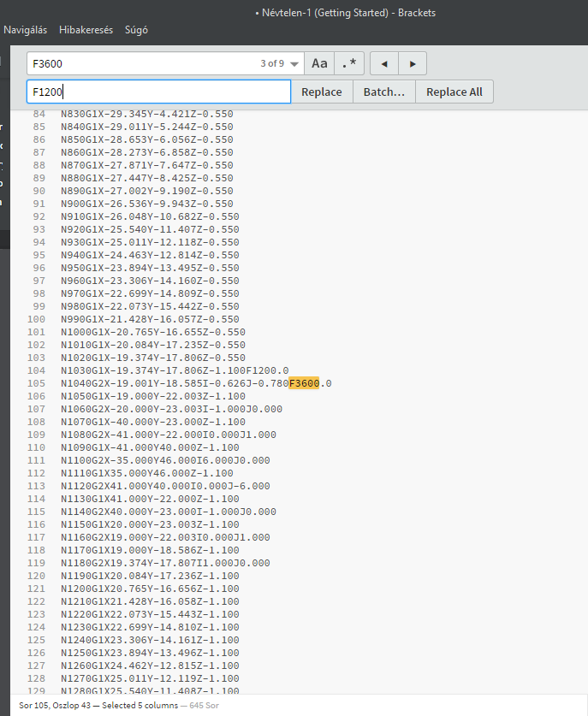
Task: Open the Navigálás menu
Action: 26,30
